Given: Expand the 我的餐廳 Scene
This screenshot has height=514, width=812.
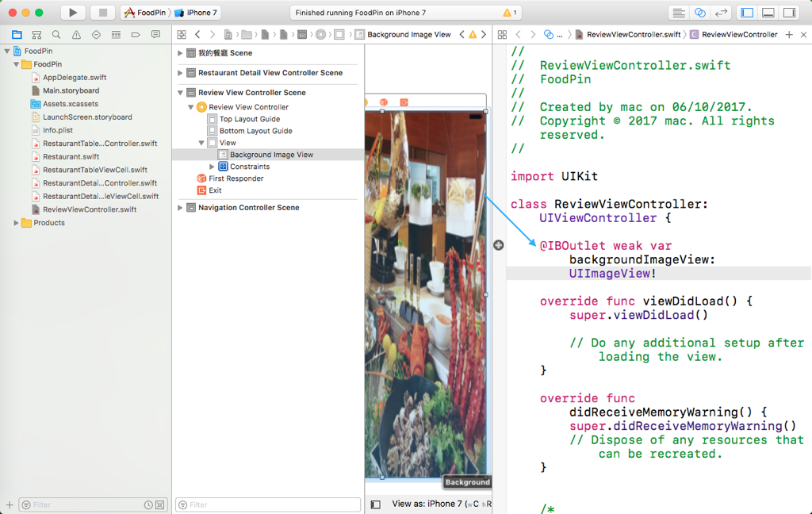Looking at the screenshot, I should click(x=180, y=53).
